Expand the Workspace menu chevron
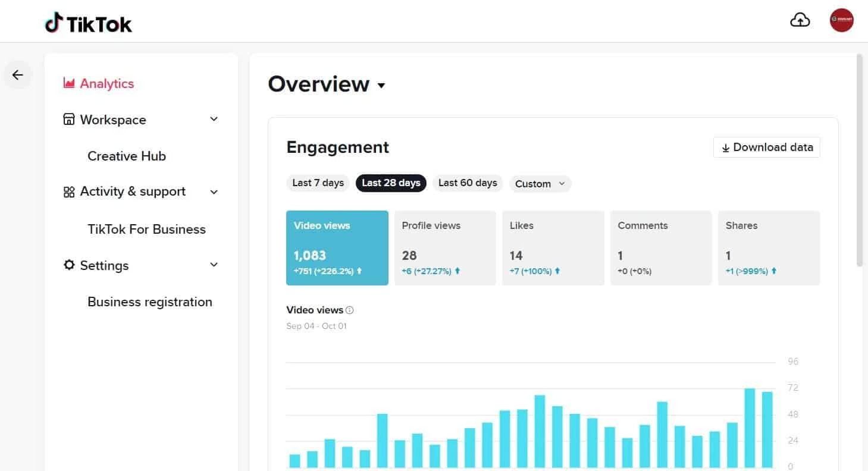 pos(214,119)
